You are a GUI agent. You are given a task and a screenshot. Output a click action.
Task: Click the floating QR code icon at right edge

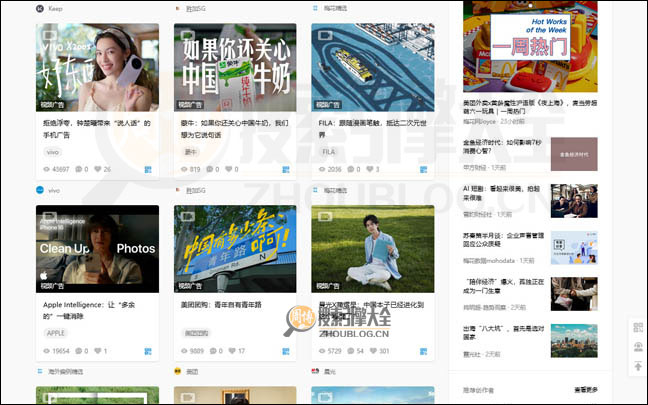(638, 327)
